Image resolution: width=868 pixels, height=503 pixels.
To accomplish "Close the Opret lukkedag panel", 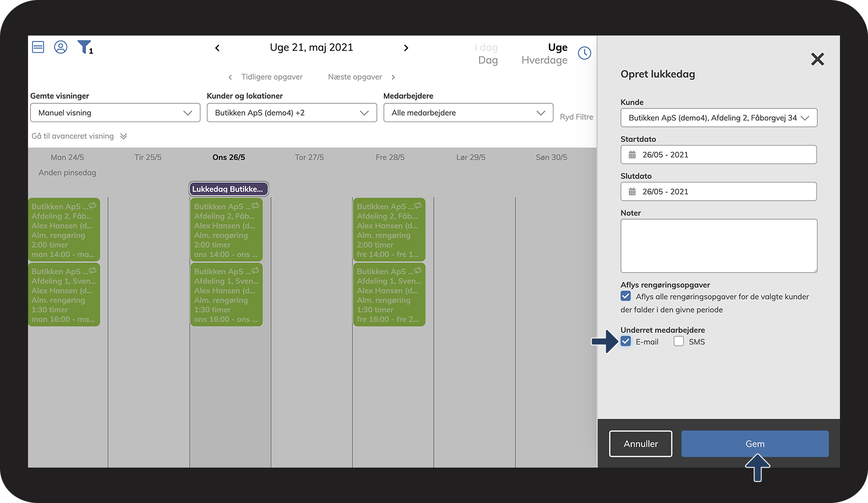I will [x=817, y=59].
